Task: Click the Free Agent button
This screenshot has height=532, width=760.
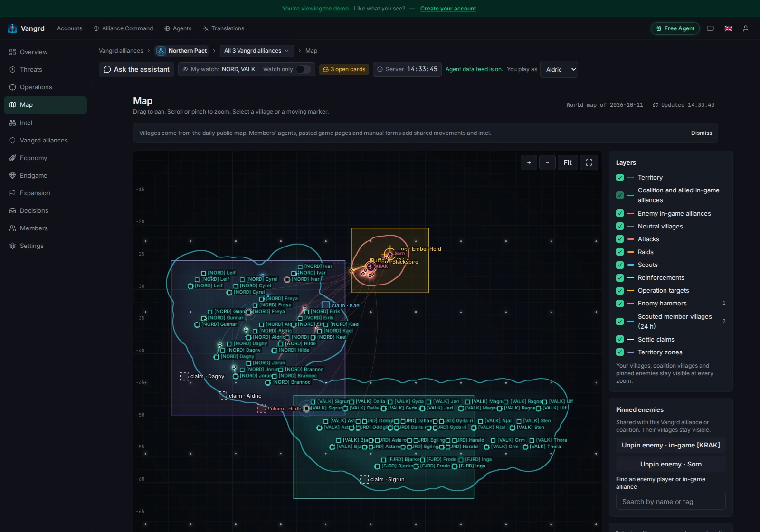Action: pyautogui.click(x=675, y=28)
